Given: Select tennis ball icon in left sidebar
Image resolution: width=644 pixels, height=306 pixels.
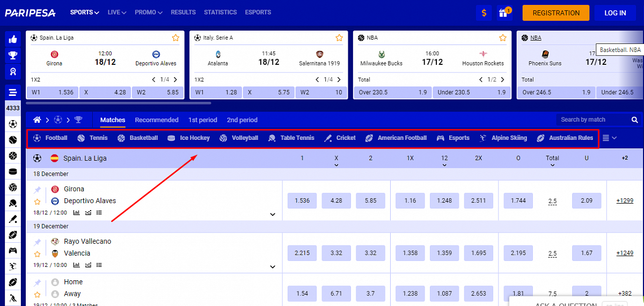Looking at the screenshot, I should 13,140.
